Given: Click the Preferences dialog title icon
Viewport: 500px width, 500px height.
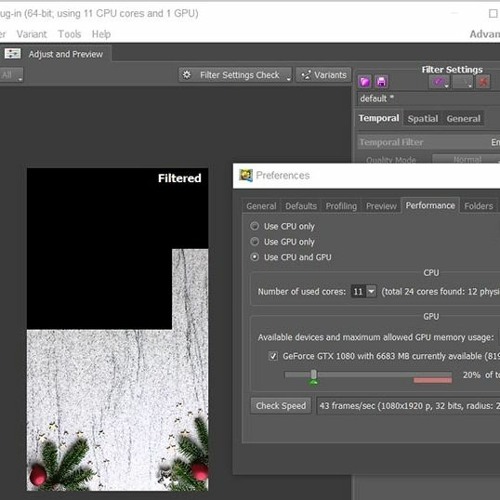Looking at the screenshot, I should [246, 175].
